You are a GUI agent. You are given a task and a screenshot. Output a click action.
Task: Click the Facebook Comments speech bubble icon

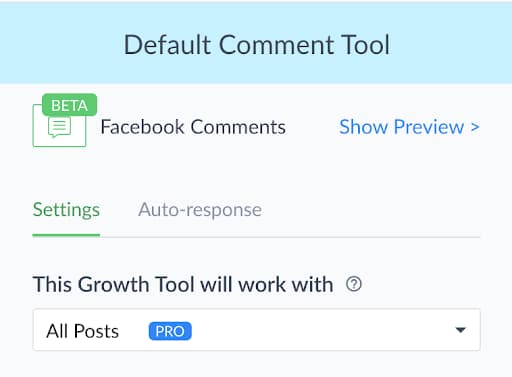click(x=59, y=127)
